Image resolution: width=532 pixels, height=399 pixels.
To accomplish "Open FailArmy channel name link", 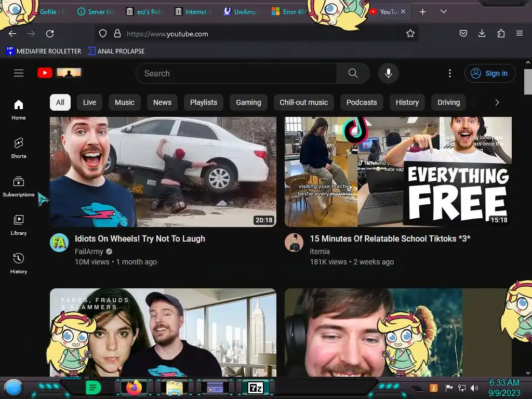I will point(89,251).
